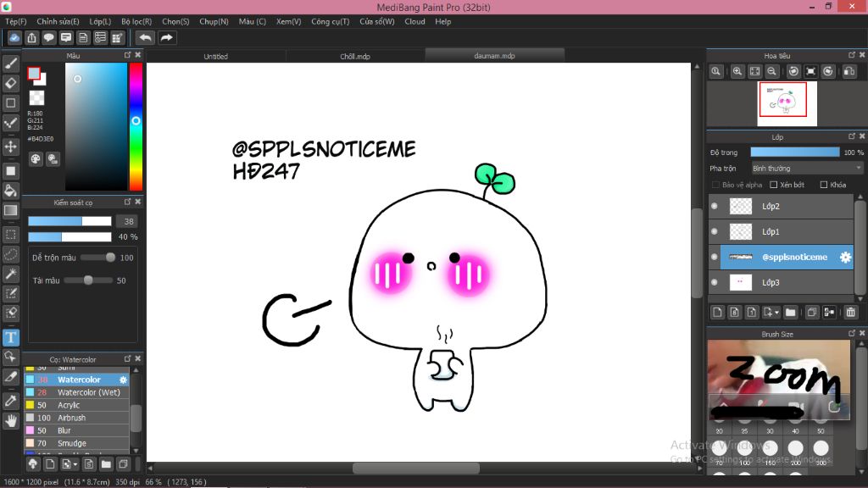Open settings gear for @spplsnoticeme layer
The width and height of the screenshot is (868, 488).
click(845, 258)
